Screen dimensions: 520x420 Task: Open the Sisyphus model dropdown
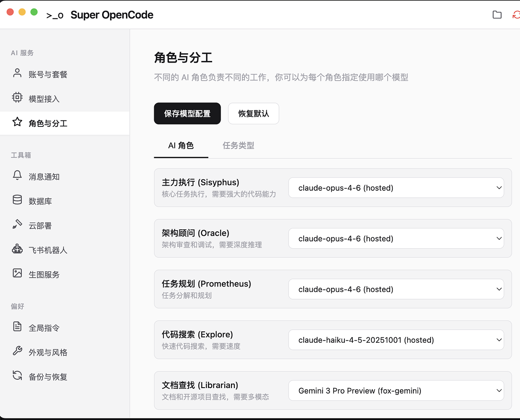click(396, 188)
